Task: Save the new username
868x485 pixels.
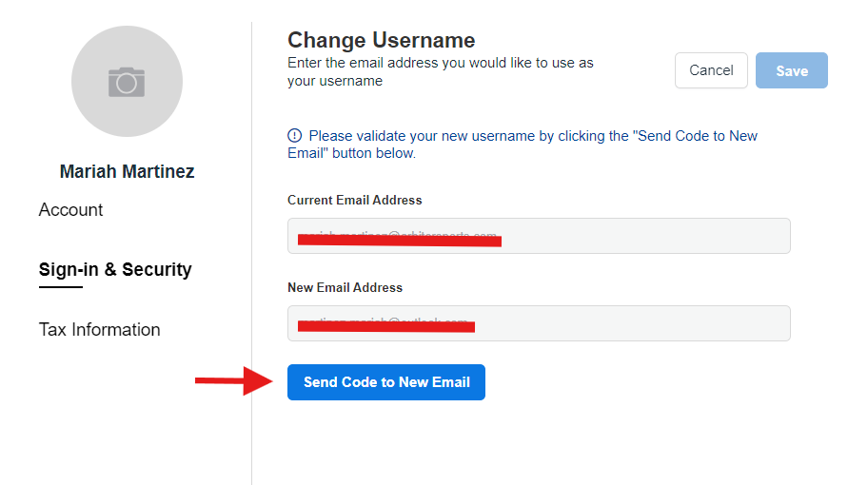Action: pos(792,70)
